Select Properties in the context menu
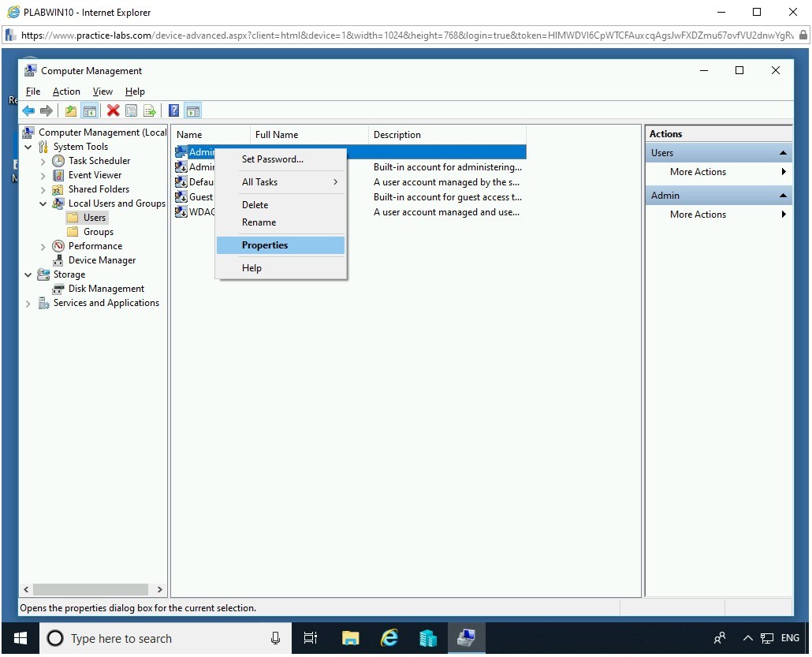The image size is (812, 657). coord(281,245)
